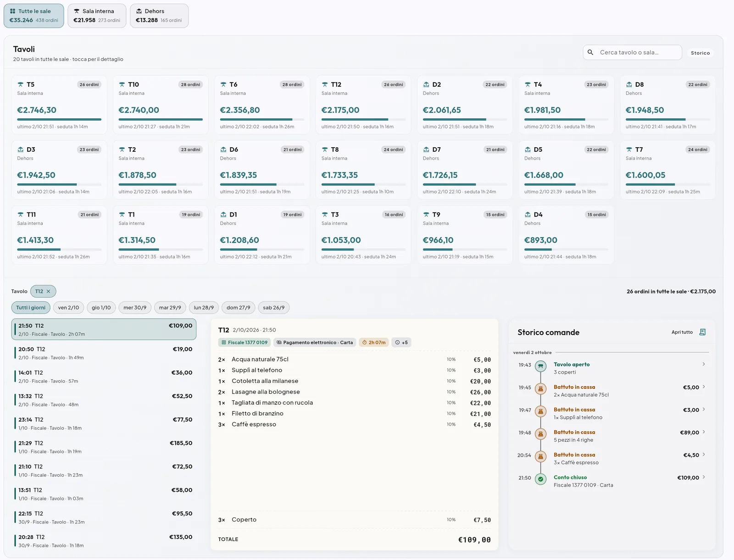Screen dimensions: 734x560
Task: Click the table icon on card T8
Action: coord(325,150)
